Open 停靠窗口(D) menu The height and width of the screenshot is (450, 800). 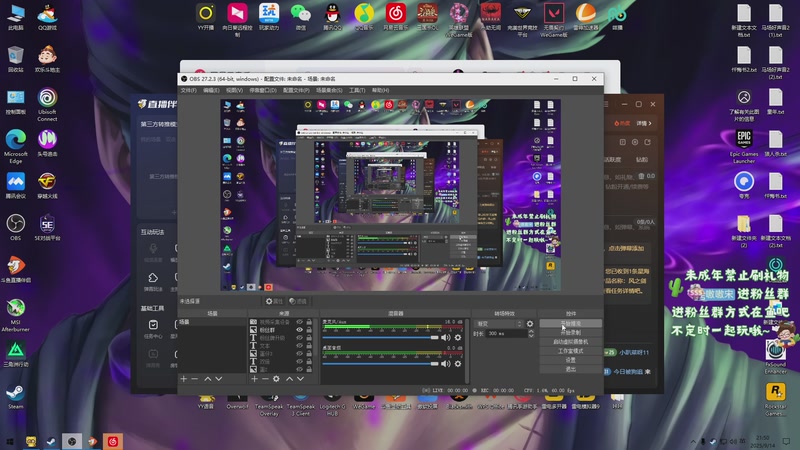click(x=263, y=90)
